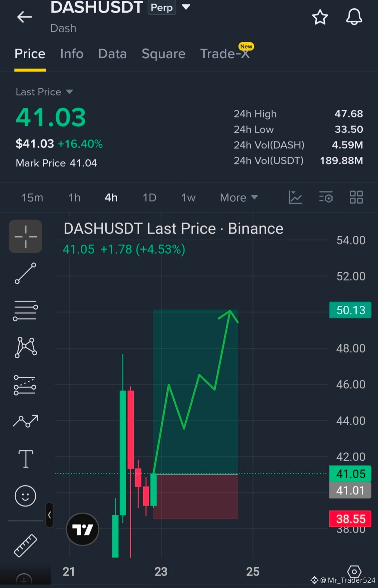Select the trend line drawing tool

click(x=26, y=273)
